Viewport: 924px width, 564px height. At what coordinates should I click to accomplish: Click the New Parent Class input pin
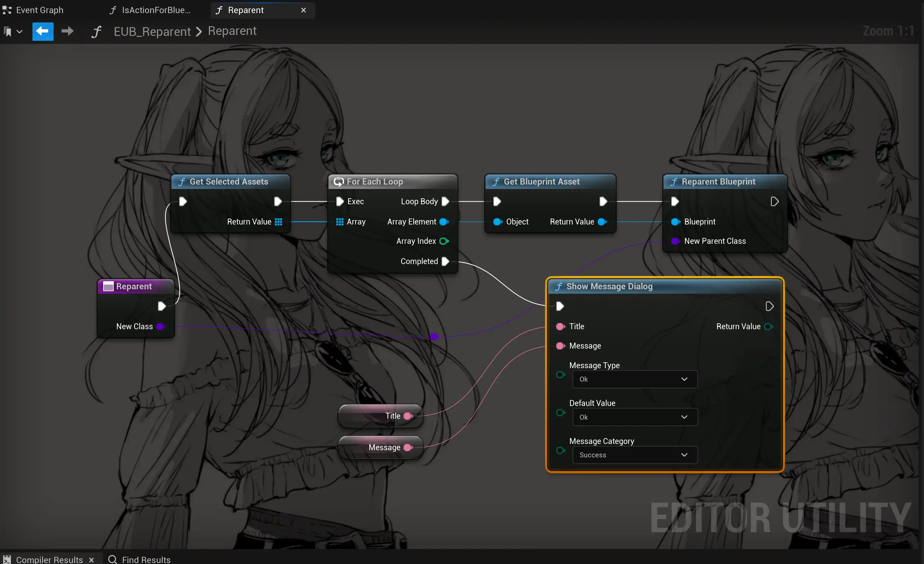click(675, 241)
